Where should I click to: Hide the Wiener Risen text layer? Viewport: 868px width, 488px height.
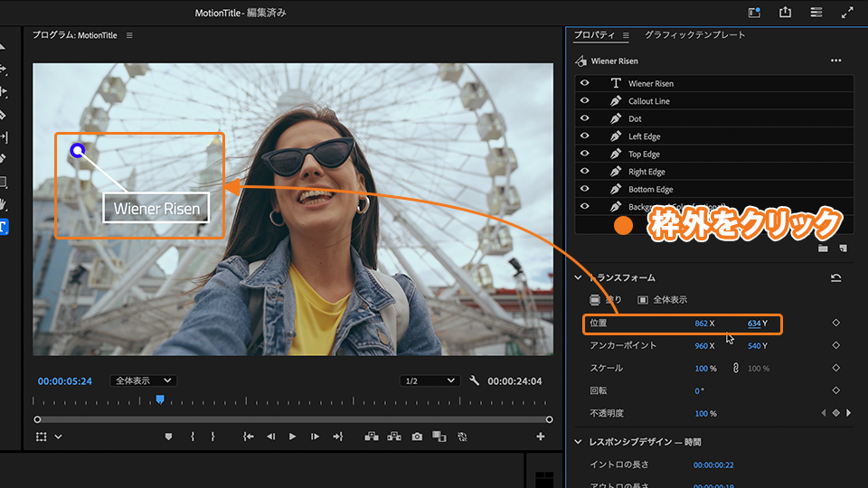pos(585,83)
